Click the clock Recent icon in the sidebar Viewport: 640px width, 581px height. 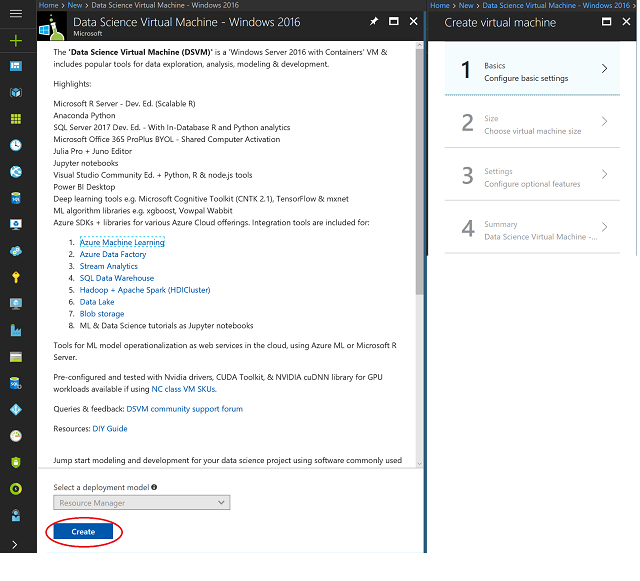[x=16, y=145]
